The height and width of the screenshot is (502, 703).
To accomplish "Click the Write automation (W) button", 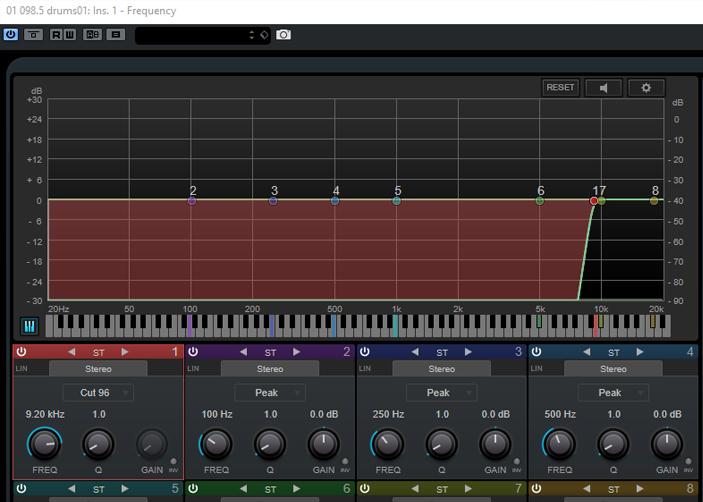I will click(70, 34).
